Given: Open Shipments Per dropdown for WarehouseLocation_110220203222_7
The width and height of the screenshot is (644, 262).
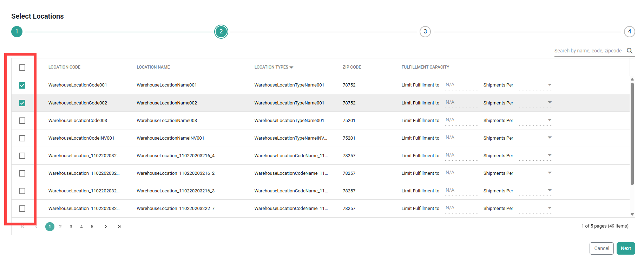Looking at the screenshot, I should (x=535, y=208).
